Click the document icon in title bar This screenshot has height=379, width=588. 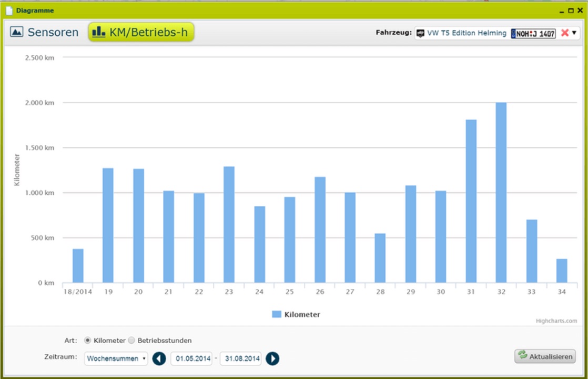pos(9,10)
